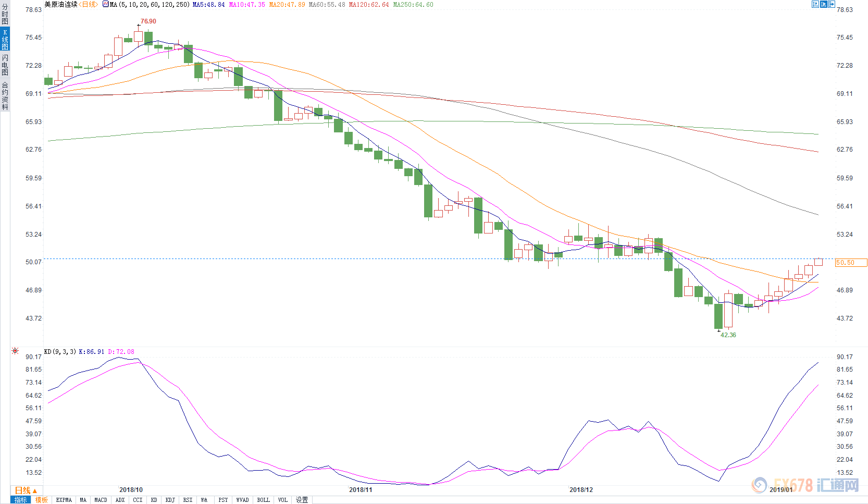Screen dimensions: 868x504
Task: Click the KD indicator sun icon
Action: tap(15, 351)
